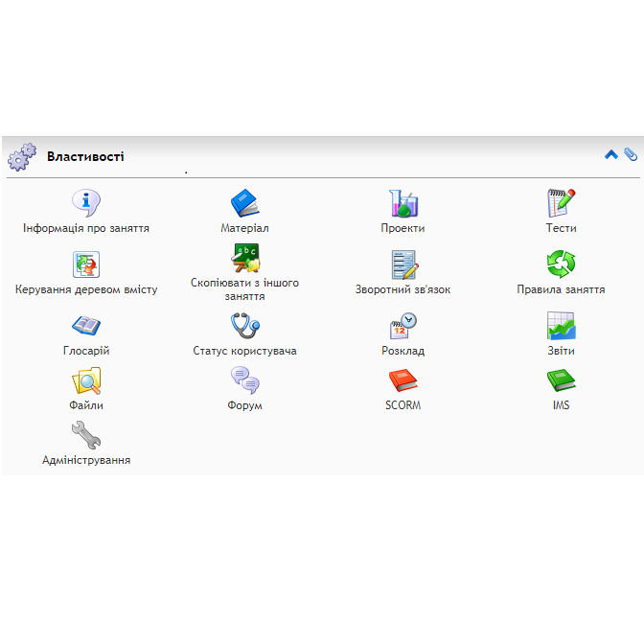644x644 pixels.
Task: Click the Керування деревом вмісту link text
Action: (86, 289)
